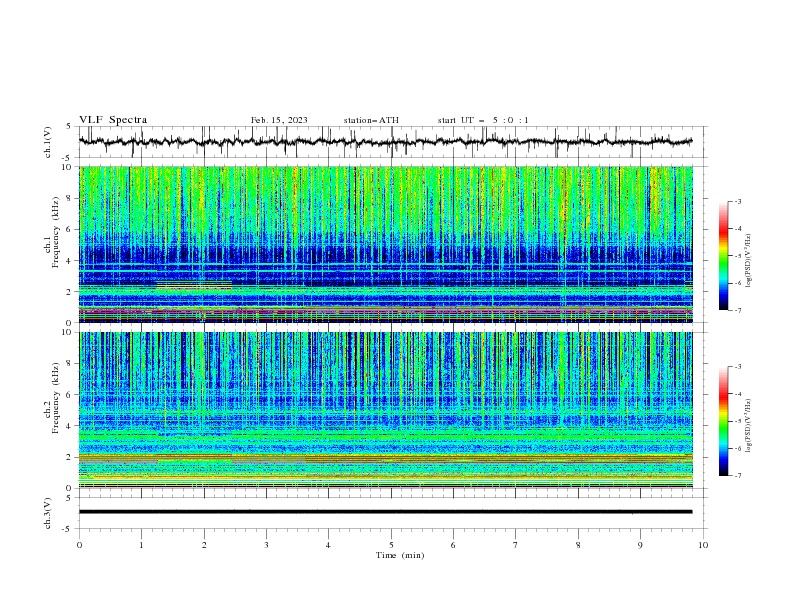Click the ch.1 voltage waveform trace

click(x=385, y=142)
